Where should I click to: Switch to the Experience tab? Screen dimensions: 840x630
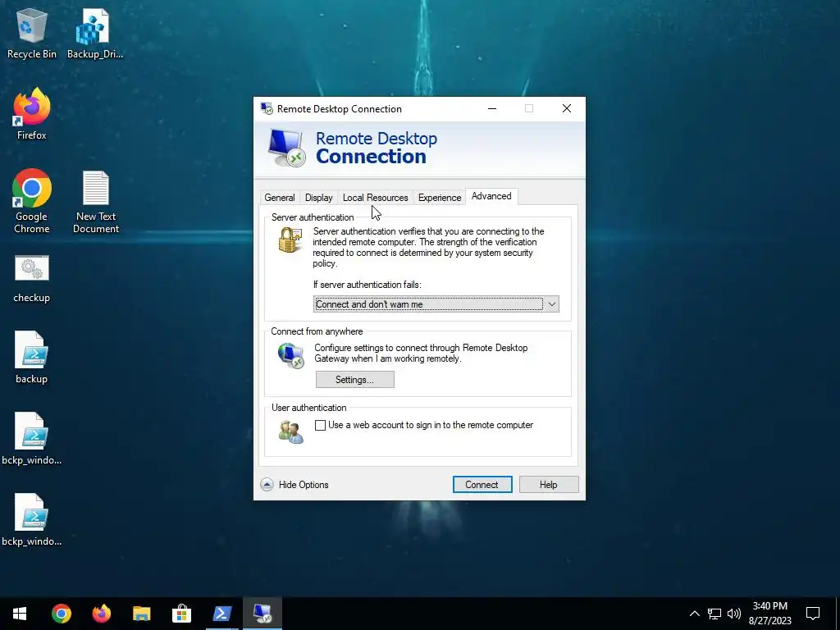(x=440, y=198)
